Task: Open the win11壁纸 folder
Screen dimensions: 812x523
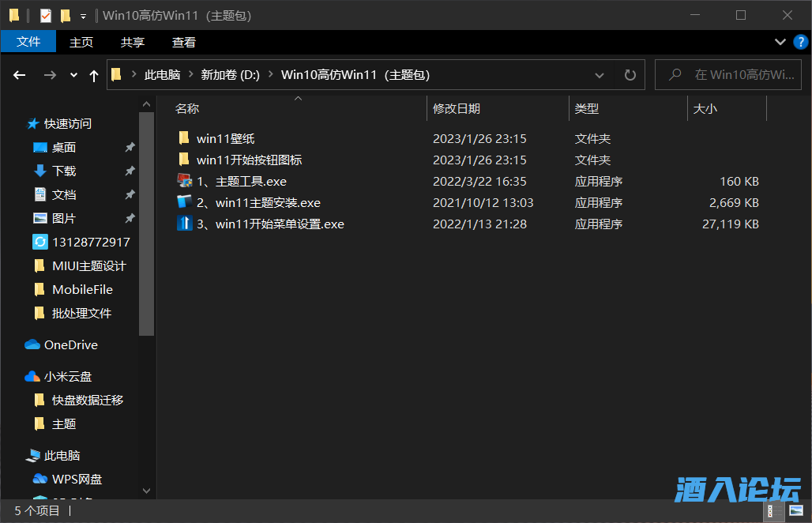Action: click(x=225, y=139)
